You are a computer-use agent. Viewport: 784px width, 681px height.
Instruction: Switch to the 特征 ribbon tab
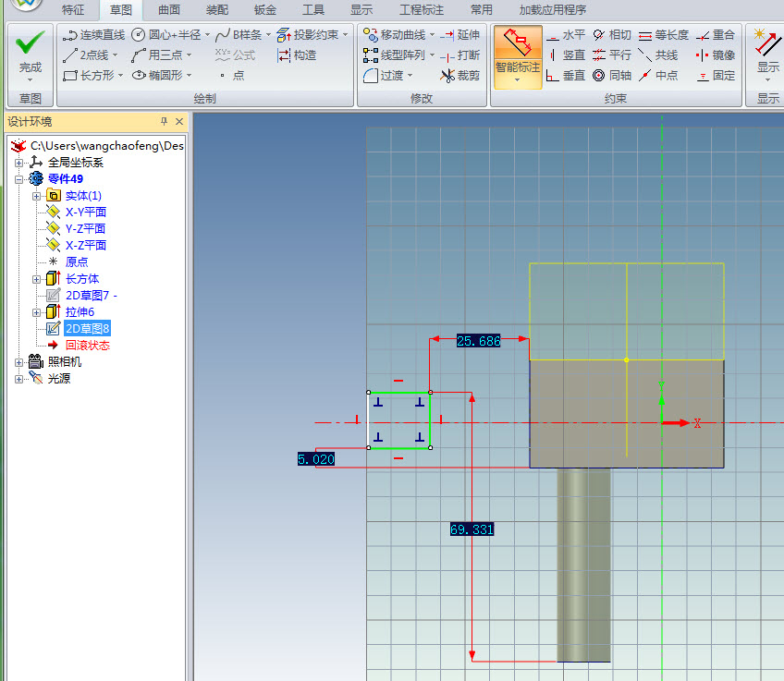(x=73, y=10)
